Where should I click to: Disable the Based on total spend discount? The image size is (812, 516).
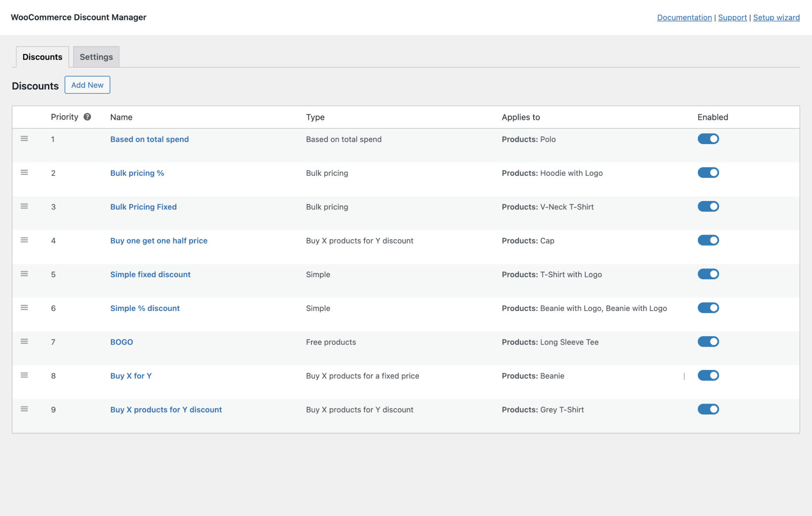pos(708,139)
